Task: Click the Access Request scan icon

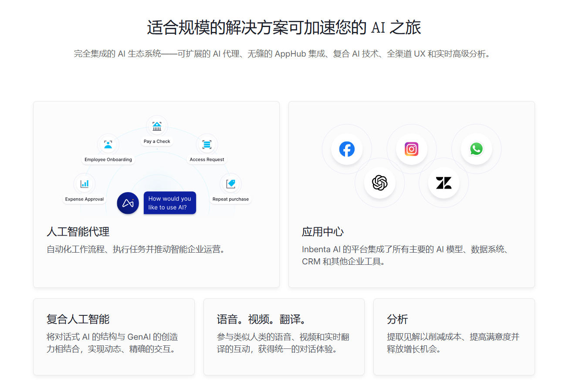Action: (207, 144)
